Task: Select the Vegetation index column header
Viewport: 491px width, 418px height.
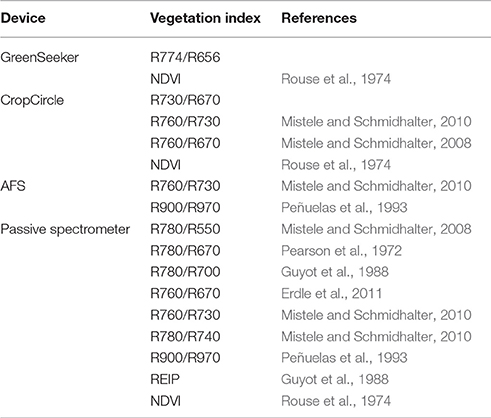Action: 205,18
